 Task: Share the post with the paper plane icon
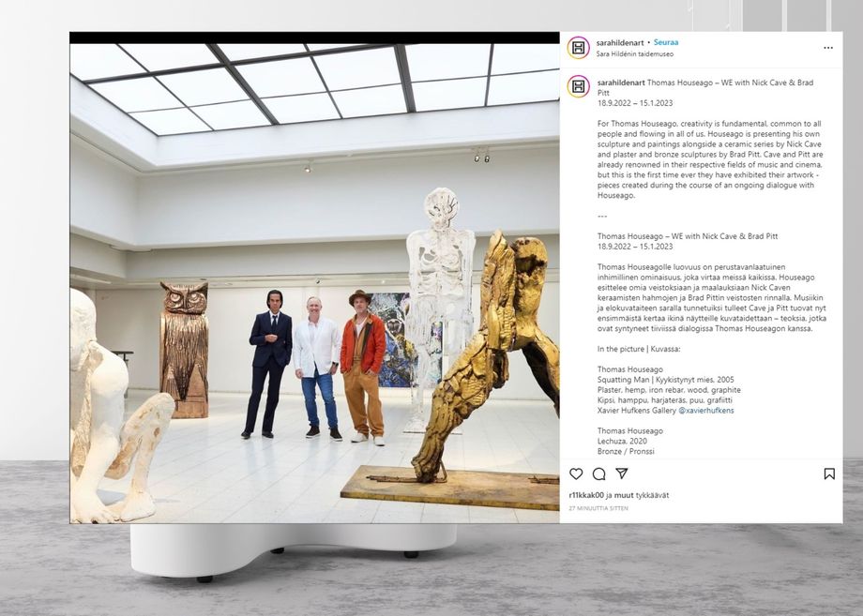coord(622,473)
